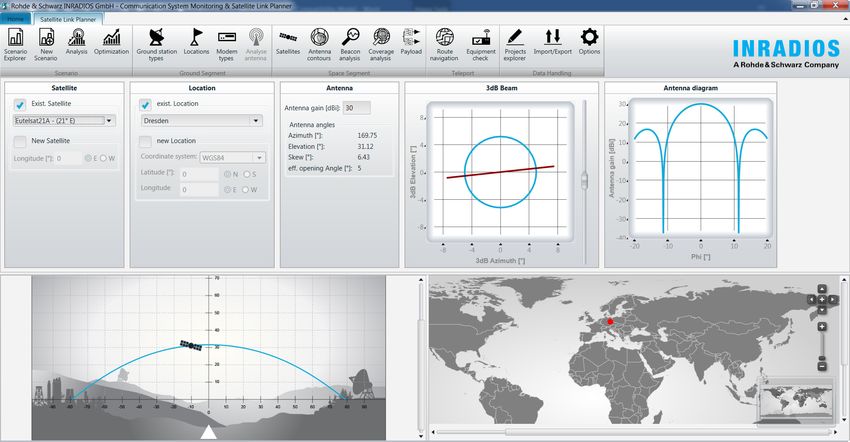Pan the world map right
Screen dimensions: 850x442
pos(833,299)
